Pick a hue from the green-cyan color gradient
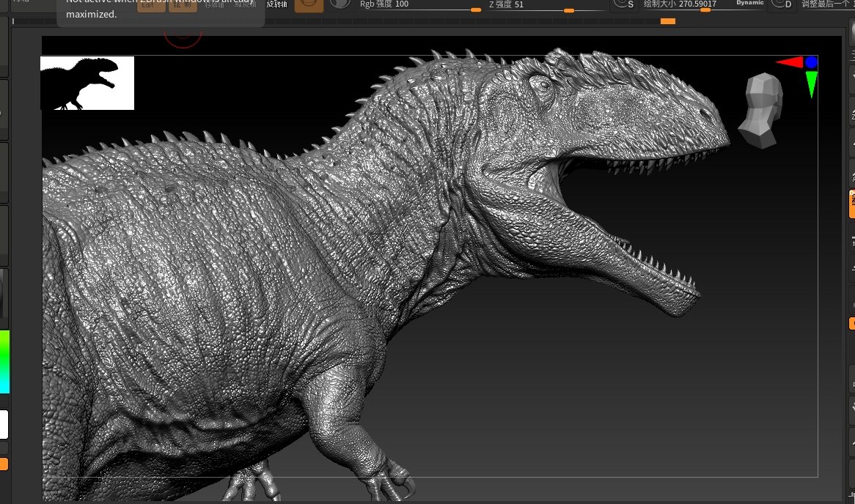 (4, 361)
